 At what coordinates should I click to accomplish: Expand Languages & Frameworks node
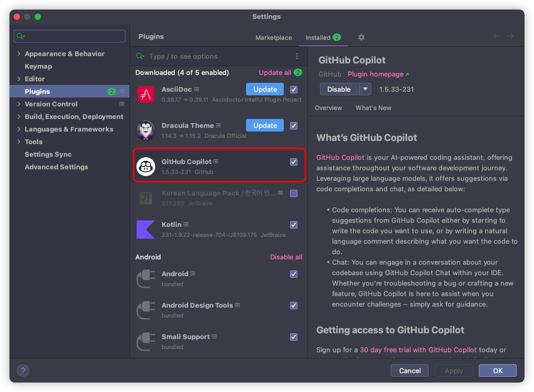19,129
